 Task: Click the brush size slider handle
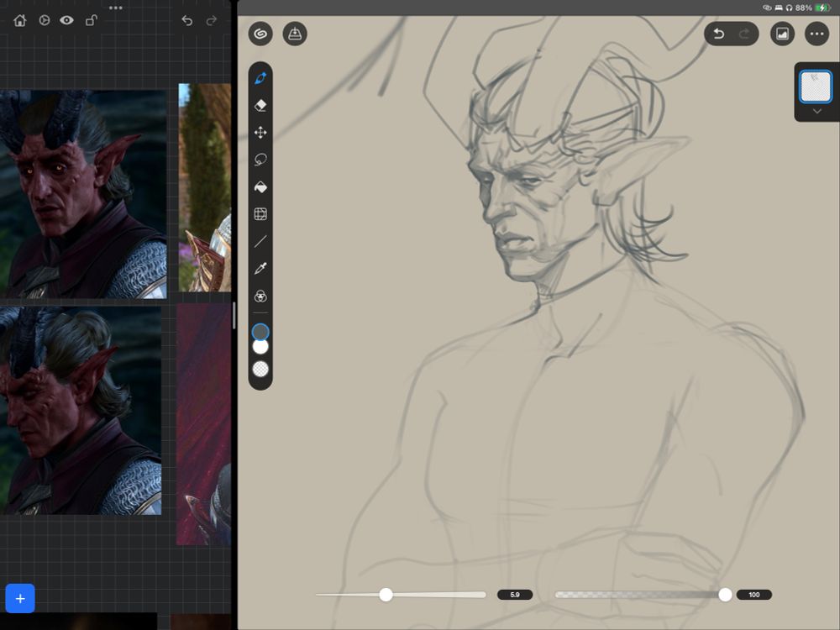[x=386, y=595]
